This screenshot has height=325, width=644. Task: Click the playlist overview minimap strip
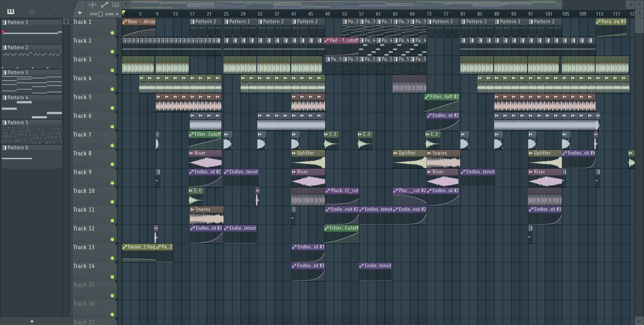(347, 4)
